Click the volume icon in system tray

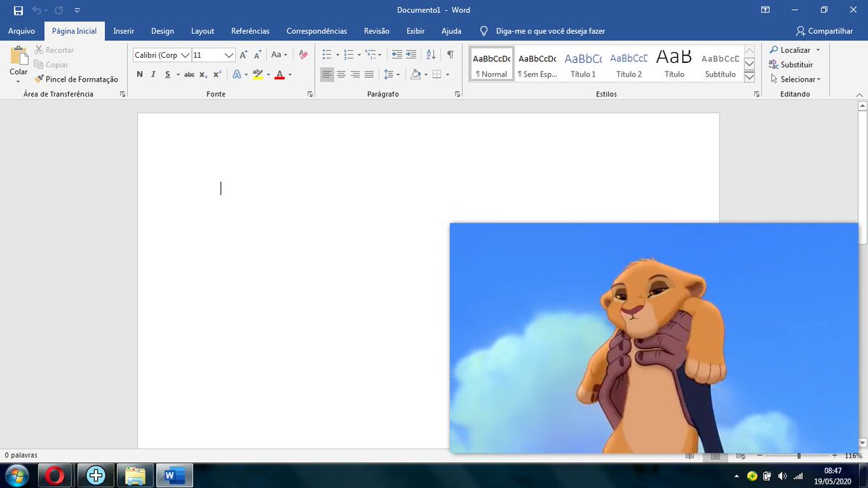[x=782, y=476]
